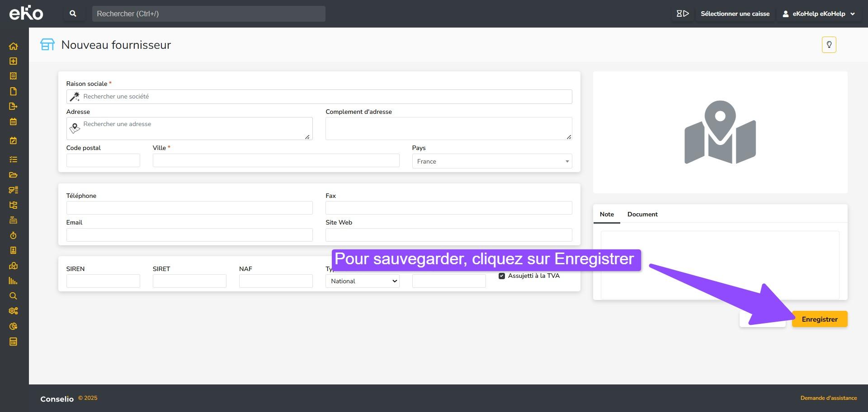Click Sélectionner une caisse button

pyautogui.click(x=735, y=14)
